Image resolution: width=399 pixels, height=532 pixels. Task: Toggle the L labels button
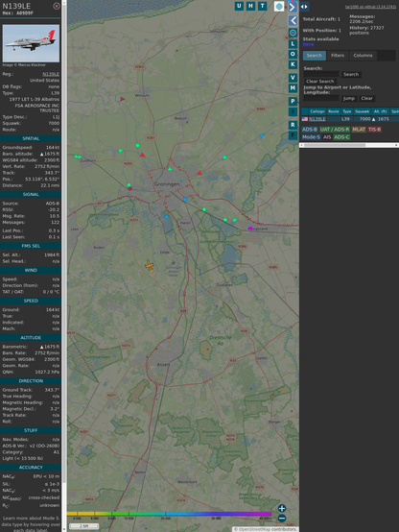(293, 43)
